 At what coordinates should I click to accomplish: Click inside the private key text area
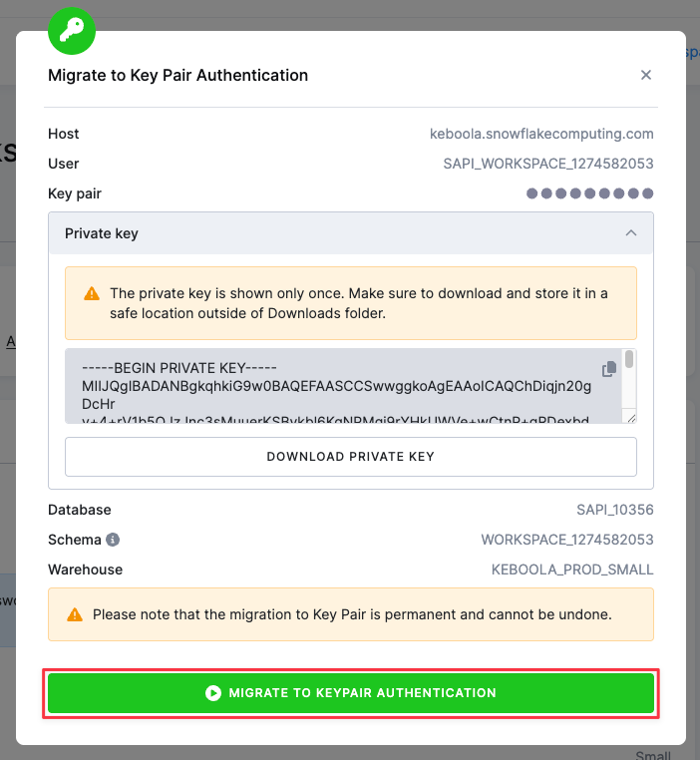[x=329, y=387]
